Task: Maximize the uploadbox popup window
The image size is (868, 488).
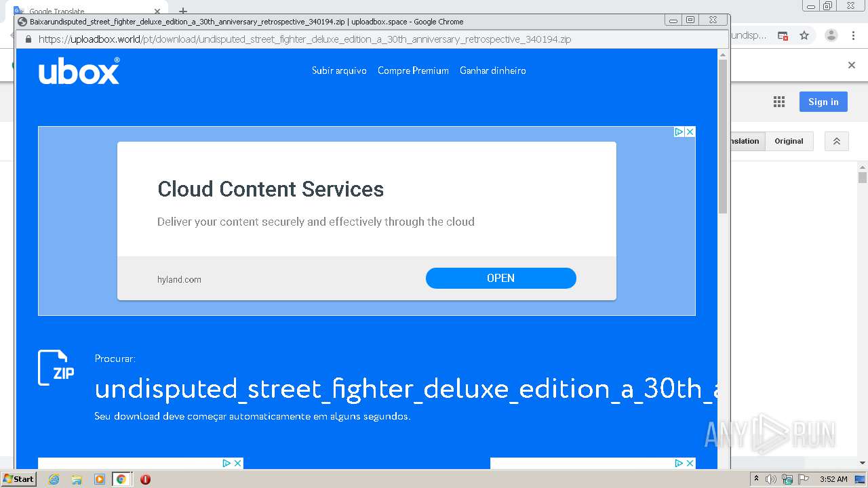Action: coord(690,20)
